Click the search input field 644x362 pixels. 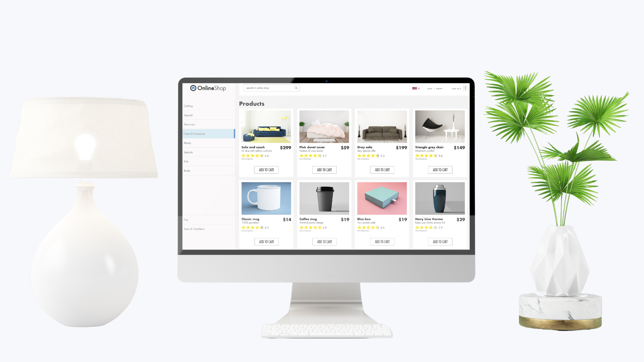pyautogui.click(x=270, y=88)
